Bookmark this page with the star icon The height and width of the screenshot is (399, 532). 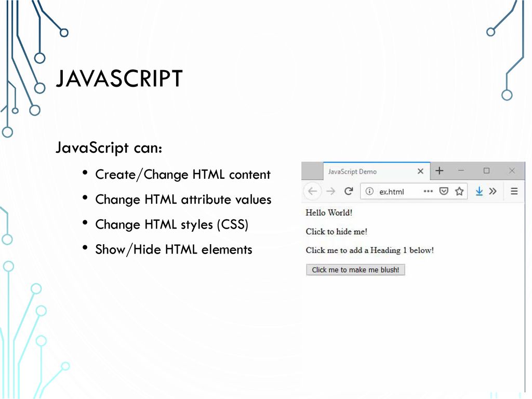[x=459, y=191]
